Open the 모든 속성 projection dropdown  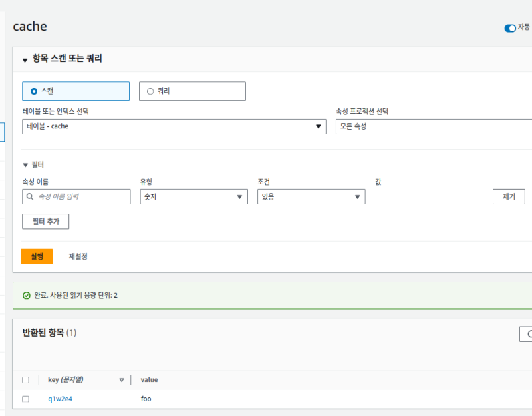pyautogui.click(x=434, y=126)
